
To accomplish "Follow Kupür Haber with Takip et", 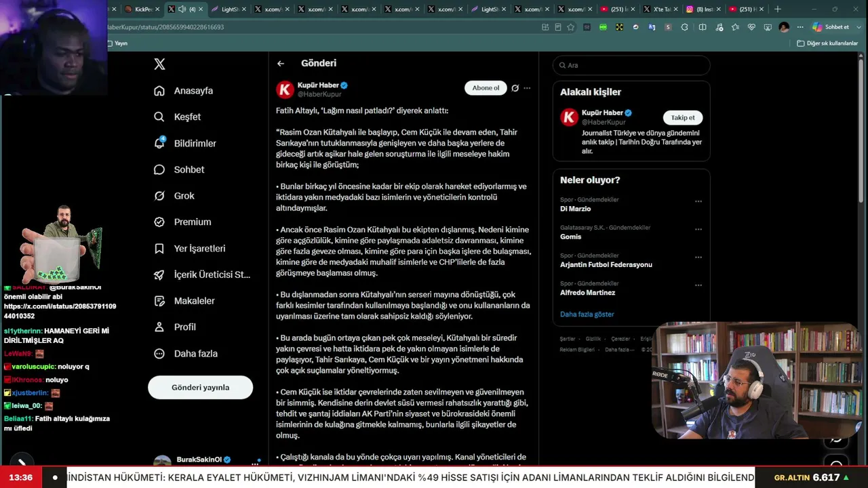I will (x=682, y=118).
